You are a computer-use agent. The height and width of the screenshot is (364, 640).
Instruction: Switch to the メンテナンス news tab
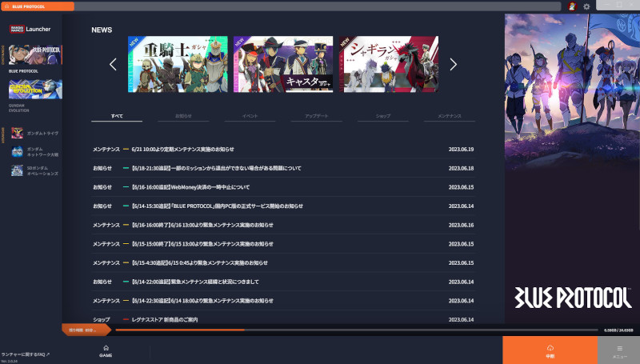tap(450, 116)
